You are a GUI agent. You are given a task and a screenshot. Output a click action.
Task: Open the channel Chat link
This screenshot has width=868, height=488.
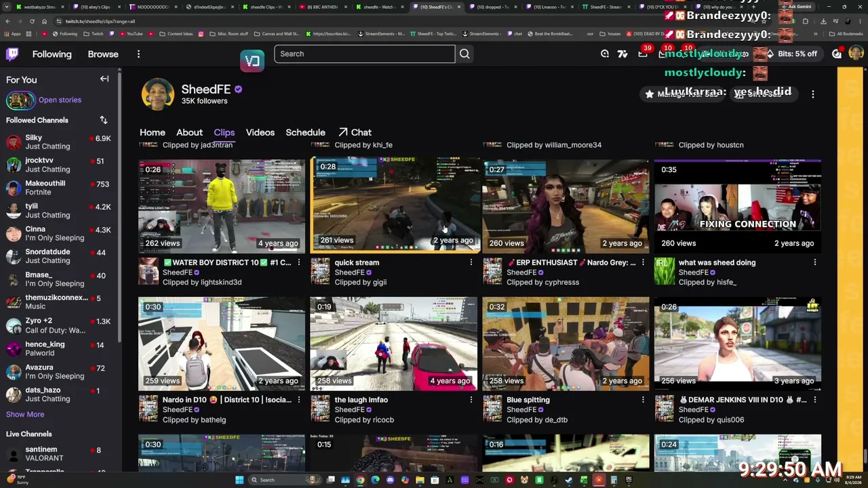(355, 132)
